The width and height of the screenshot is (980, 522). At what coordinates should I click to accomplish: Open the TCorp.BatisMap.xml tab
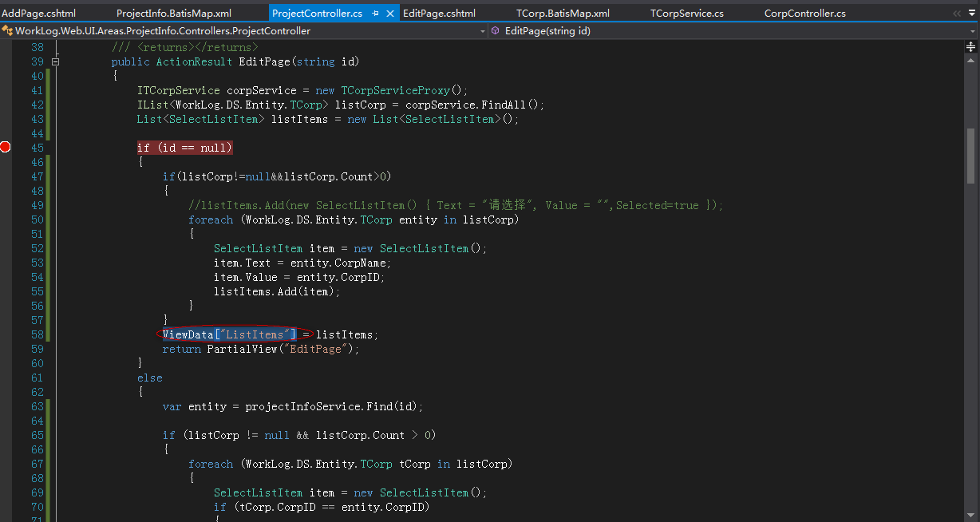pos(563,14)
